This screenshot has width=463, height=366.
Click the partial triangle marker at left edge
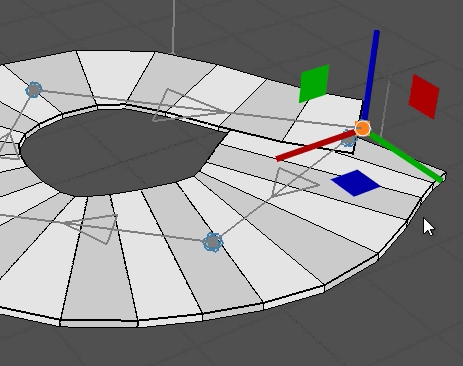[x=7, y=146]
